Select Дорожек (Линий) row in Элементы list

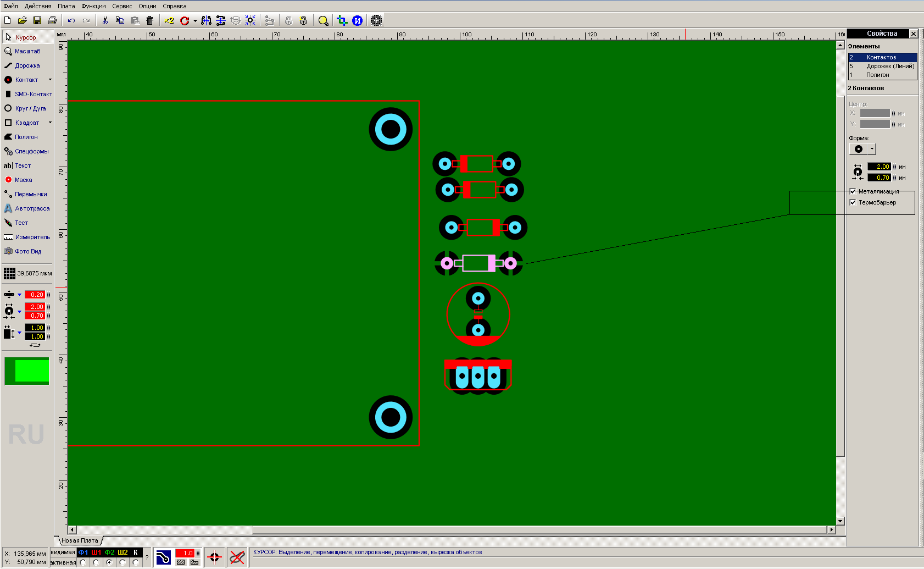883,66
